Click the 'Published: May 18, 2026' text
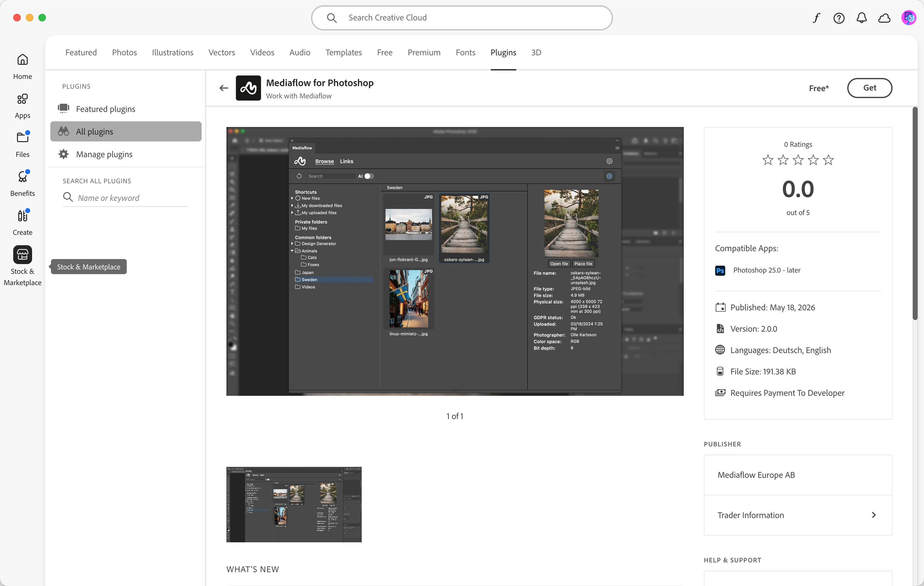 (x=772, y=307)
